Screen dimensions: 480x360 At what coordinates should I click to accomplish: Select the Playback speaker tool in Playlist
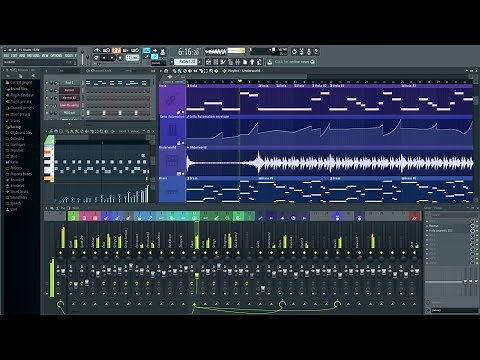tap(216, 71)
